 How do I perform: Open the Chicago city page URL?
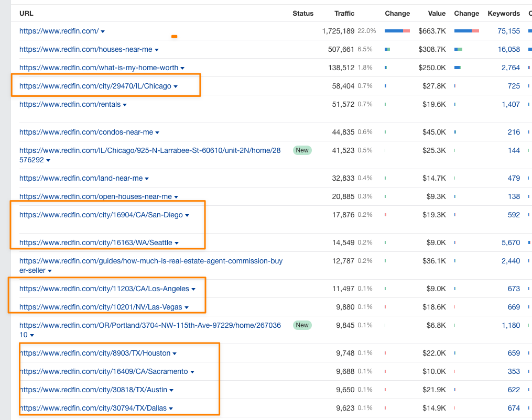(x=95, y=86)
